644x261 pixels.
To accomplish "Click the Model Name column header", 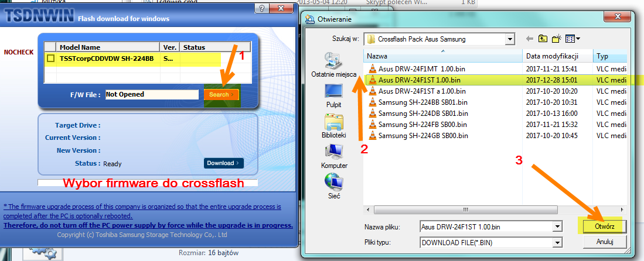I will tap(107, 47).
